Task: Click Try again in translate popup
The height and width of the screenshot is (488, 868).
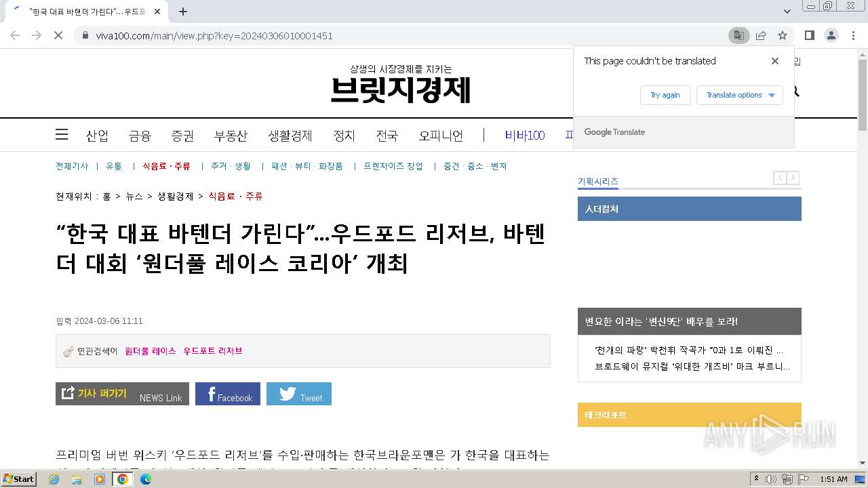Action: point(665,95)
